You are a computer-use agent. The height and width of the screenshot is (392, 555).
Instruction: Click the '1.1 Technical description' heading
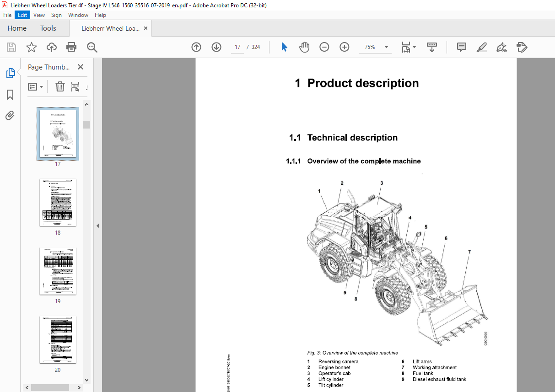click(x=343, y=138)
